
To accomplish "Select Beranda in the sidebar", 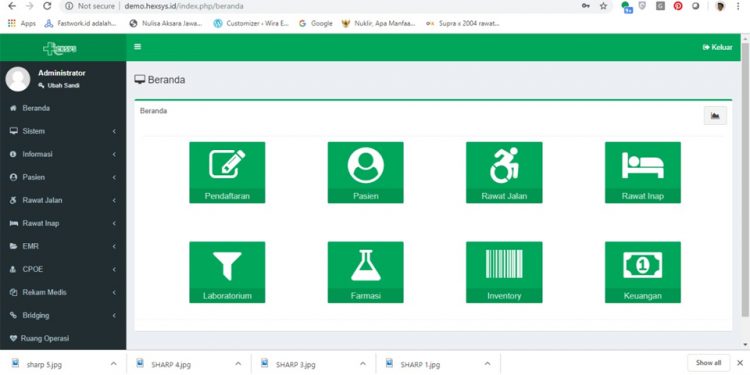I will (63, 108).
